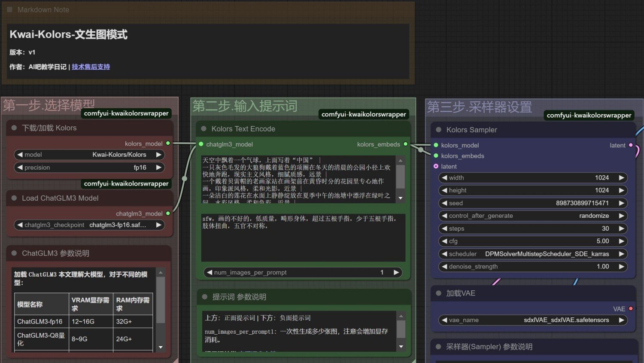
Task: Click the red VAE output port
Action: [x=631, y=309]
